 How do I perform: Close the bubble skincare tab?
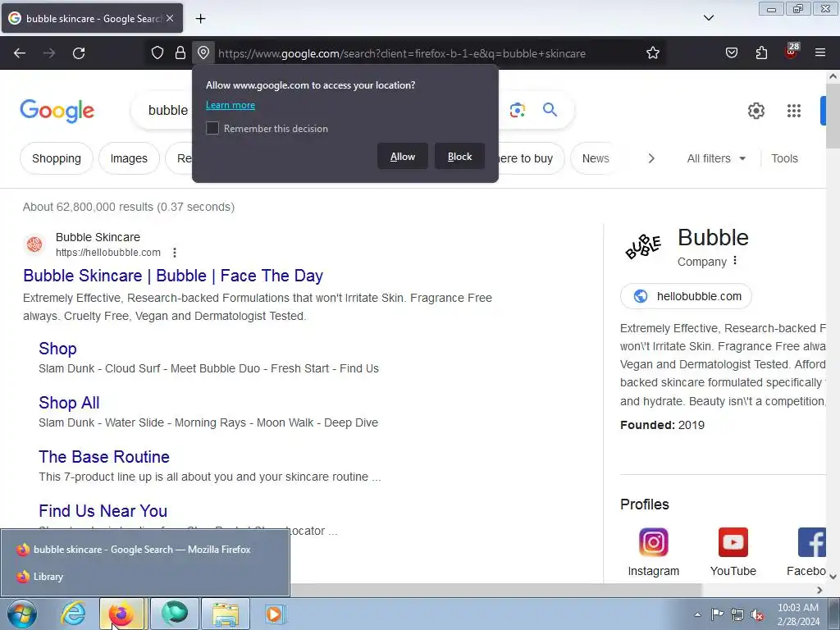170,18
